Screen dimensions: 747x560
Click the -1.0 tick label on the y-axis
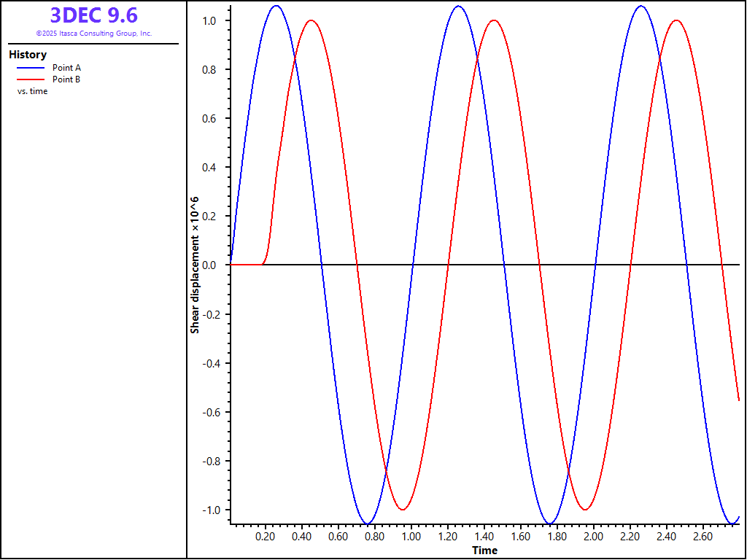tap(208, 510)
